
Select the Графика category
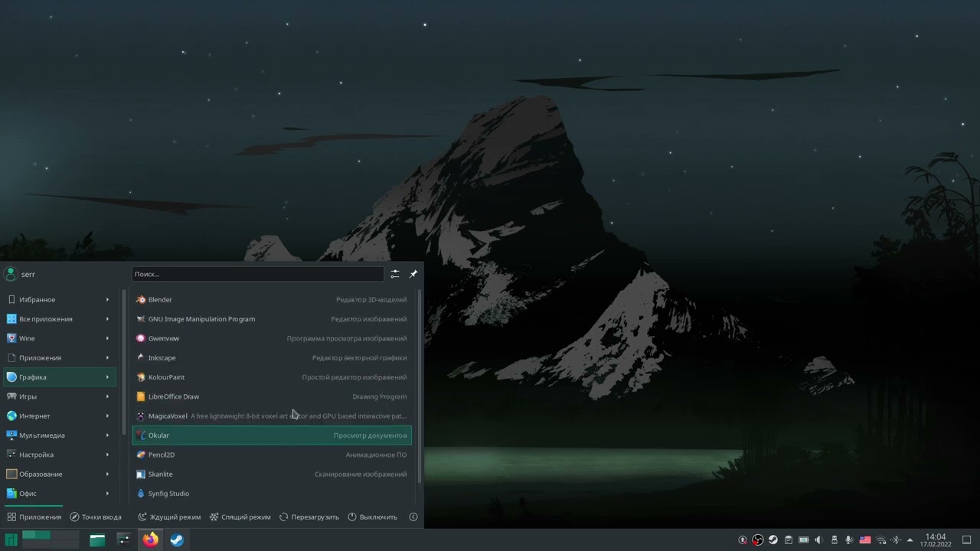point(60,377)
